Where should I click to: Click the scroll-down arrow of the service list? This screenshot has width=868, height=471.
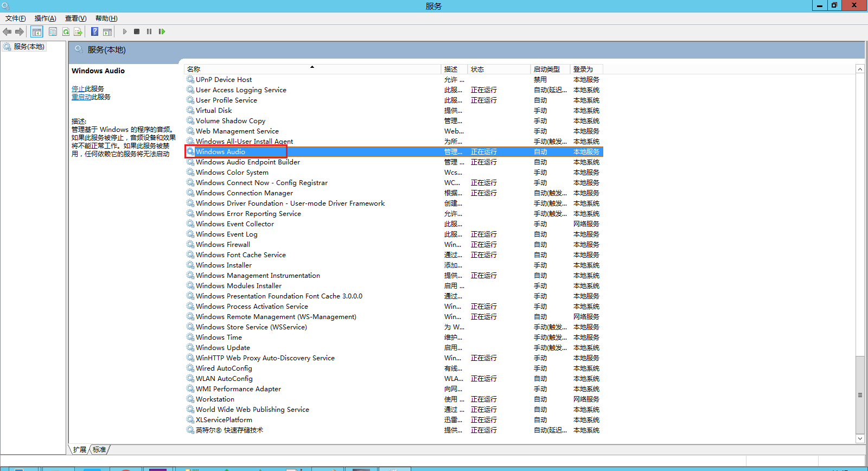860,438
